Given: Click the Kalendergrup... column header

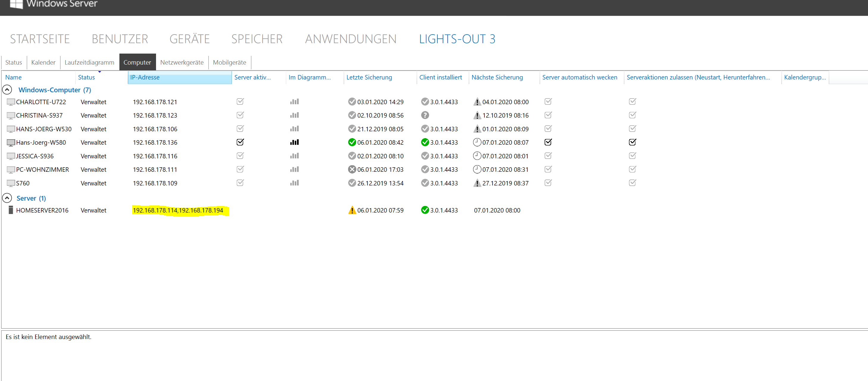Looking at the screenshot, I should pyautogui.click(x=805, y=77).
